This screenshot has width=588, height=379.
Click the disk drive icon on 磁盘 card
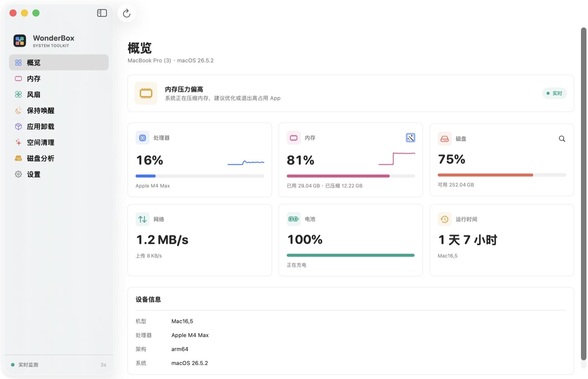[x=445, y=139]
